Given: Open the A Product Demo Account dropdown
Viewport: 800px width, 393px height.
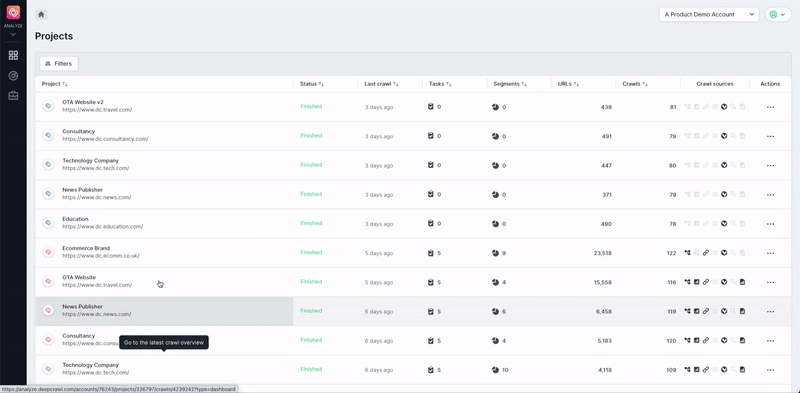Looking at the screenshot, I should pyautogui.click(x=709, y=14).
